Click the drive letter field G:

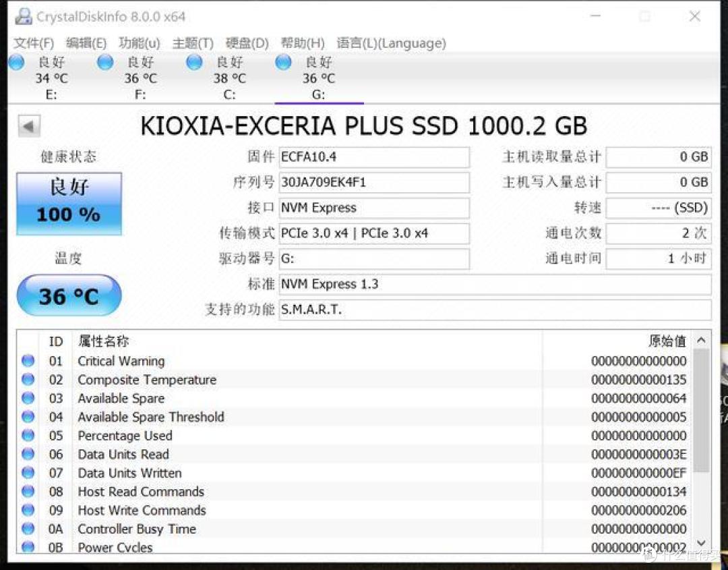(x=374, y=259)
